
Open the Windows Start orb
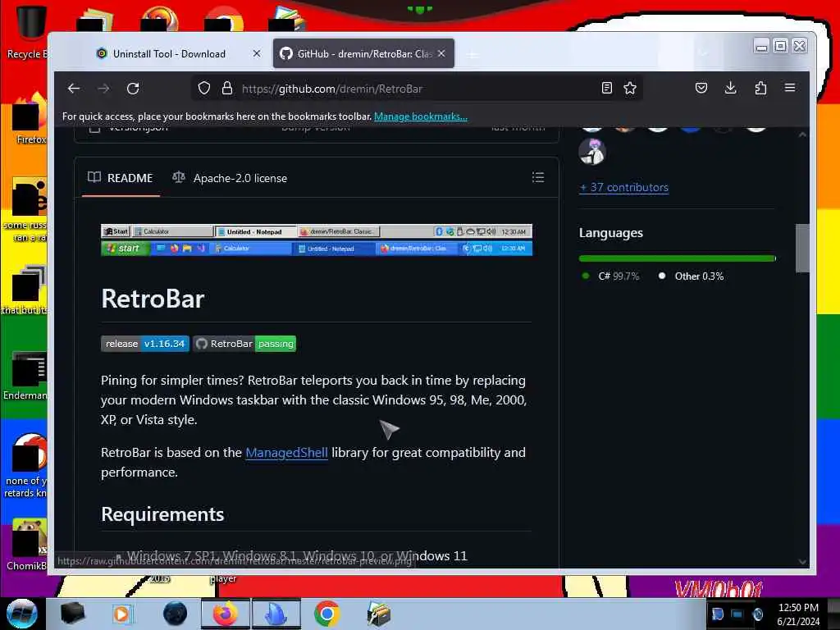21,614
